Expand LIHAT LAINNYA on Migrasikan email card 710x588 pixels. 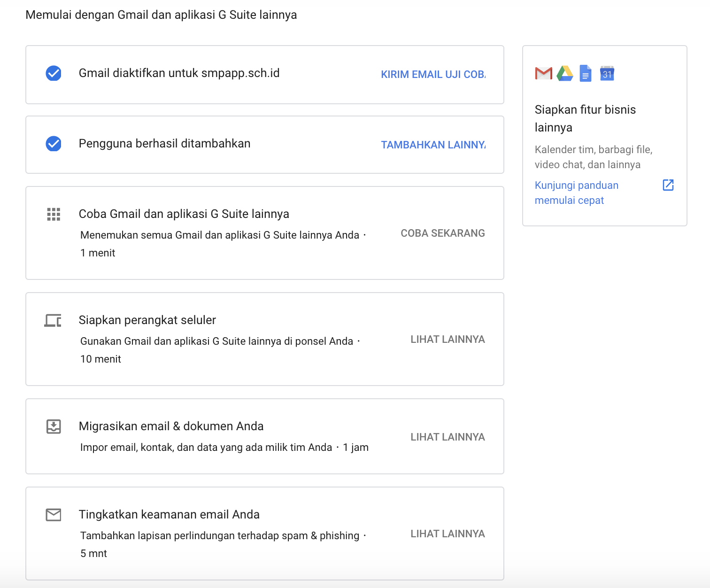(448, 437)
